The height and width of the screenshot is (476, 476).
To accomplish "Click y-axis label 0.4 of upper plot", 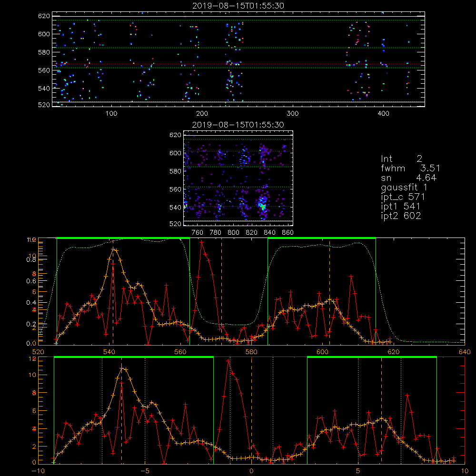I will click(x=31, y=302).
